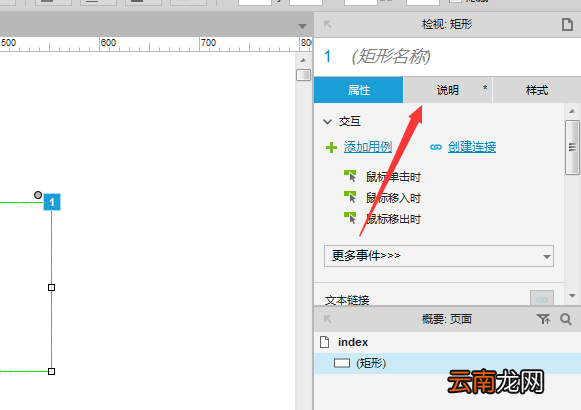581x410 pixels.
Task: Click the rectangle's grey rotation handle
Action: pos(38,195)
